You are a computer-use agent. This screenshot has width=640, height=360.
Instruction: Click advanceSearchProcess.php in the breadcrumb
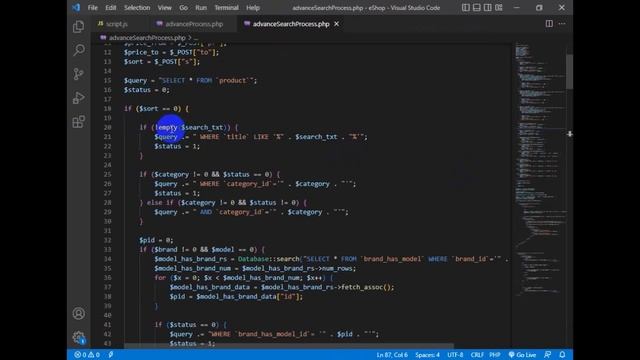coord(147,38)
